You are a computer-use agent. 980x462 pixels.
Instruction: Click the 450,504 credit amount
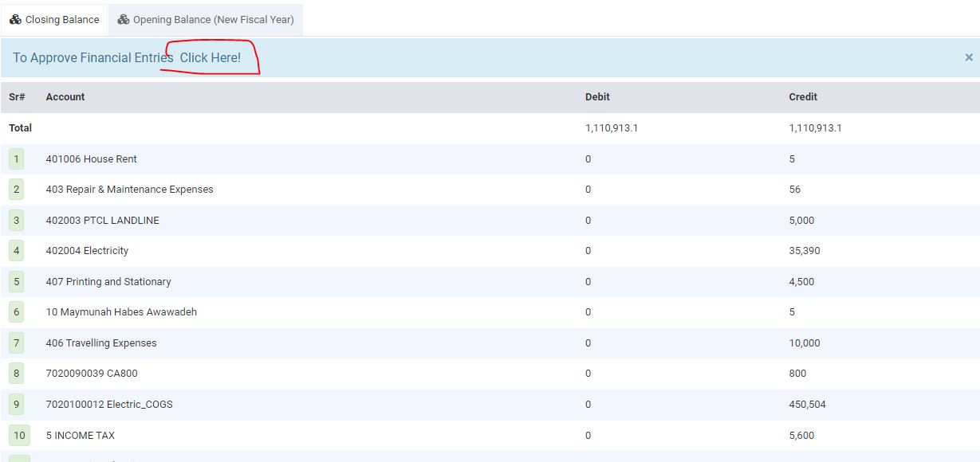tap(807, 405)
